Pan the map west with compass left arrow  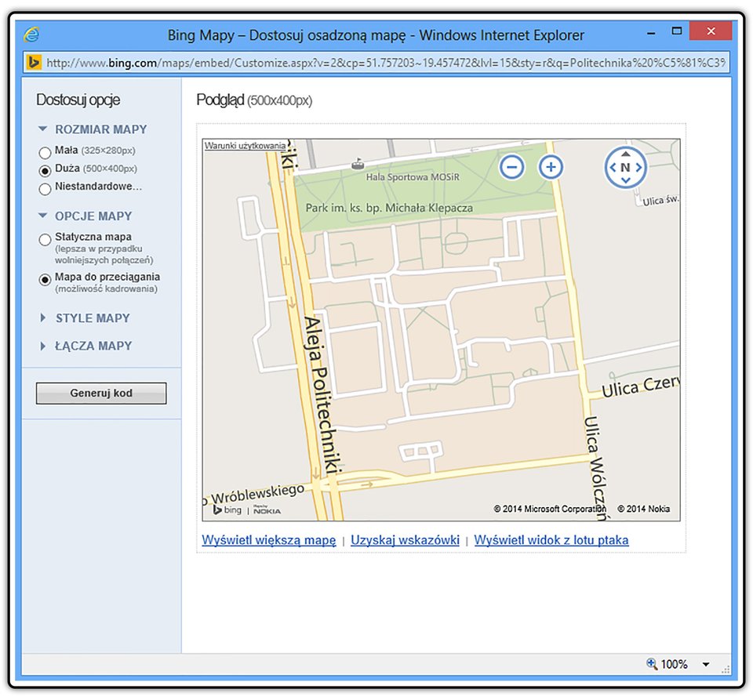613,167
